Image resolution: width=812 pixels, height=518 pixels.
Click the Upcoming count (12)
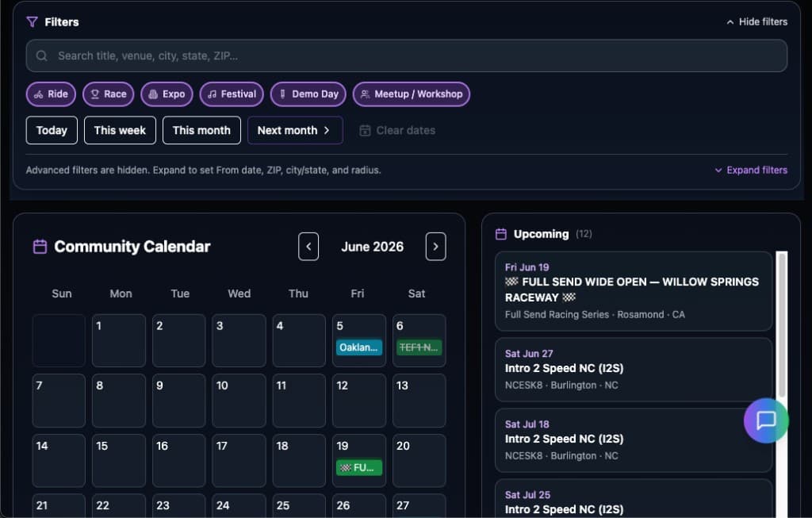(584, 234)
